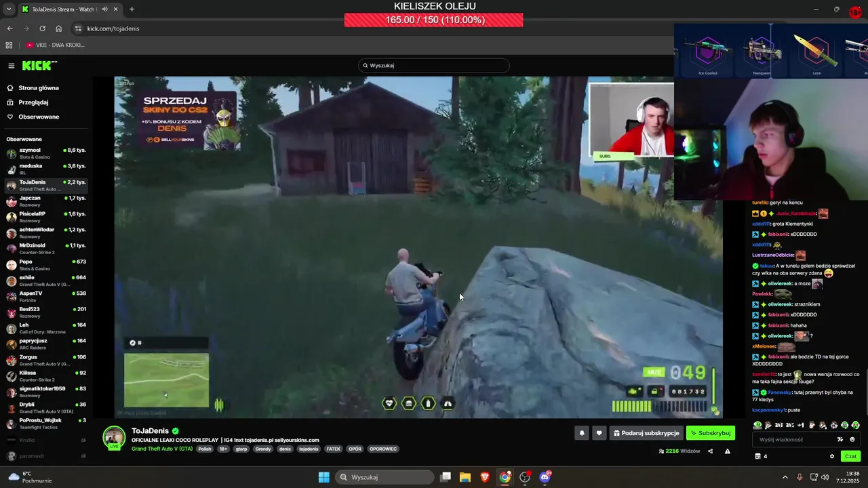Open chat settings gear
The image size is (868, 488).
pos(832,456)
